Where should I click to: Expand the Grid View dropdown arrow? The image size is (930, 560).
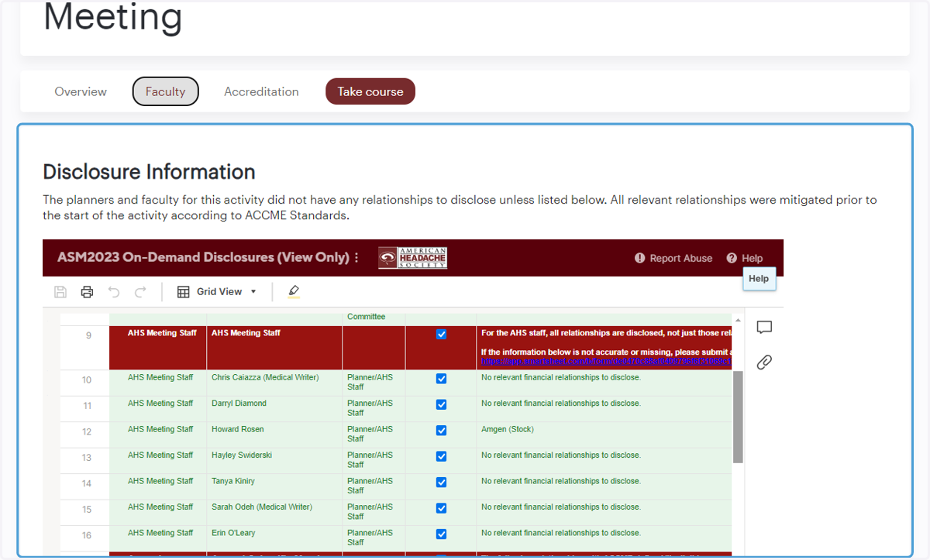(x=253, y=292)
